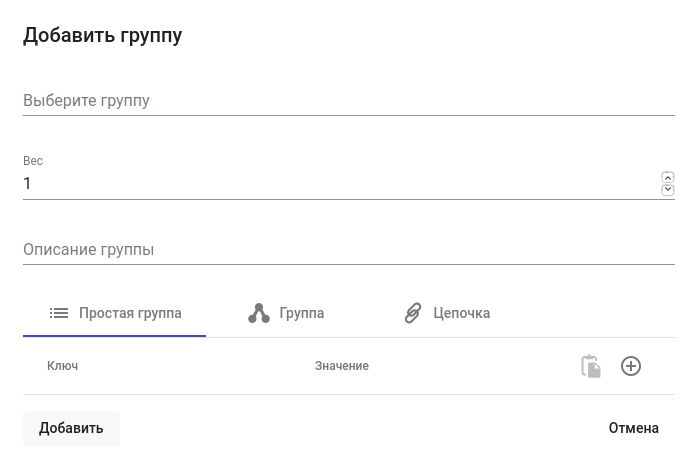Increase the Вес value with up arrow

668,178
